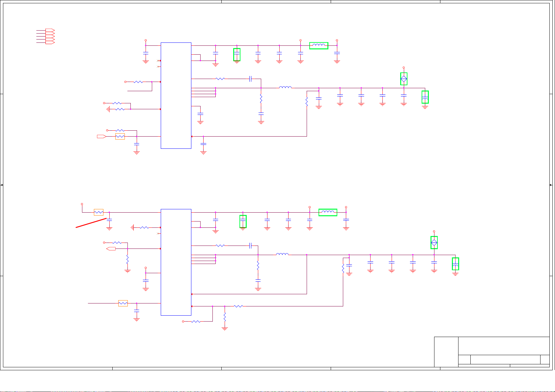This screenshot has width=555, height=392.
Task: Select green-highlighted capacitor on upper input rail
Action: click(x=237, y=55)
